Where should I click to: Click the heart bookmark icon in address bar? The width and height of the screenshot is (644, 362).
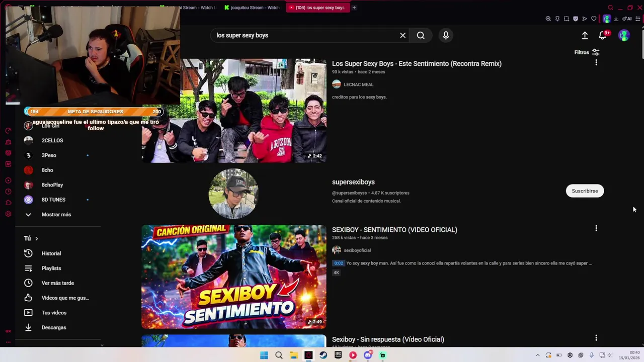click(x=594, y=19)
